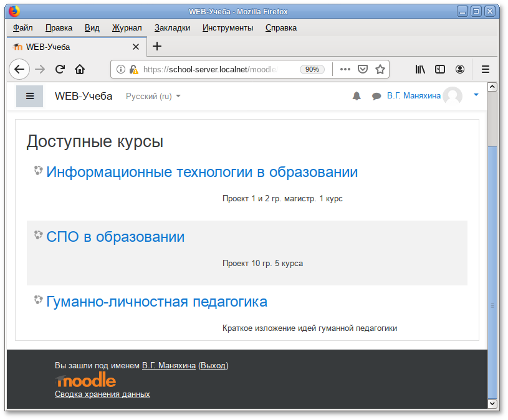Screen dimensions: 508x420
Task: Open the Закладки menu
Action: click(x=172, y=28)
